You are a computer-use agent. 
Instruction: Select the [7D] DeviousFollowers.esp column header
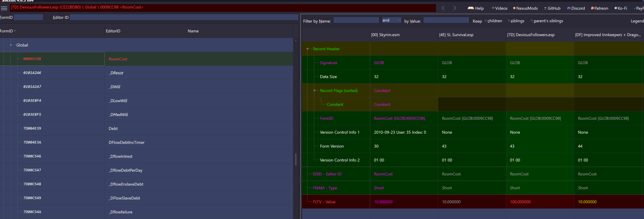coord(540,34)
